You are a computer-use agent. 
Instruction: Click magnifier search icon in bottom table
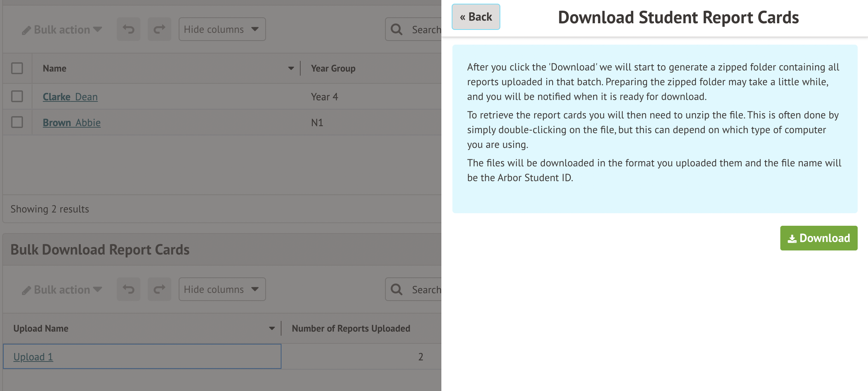coord(396,290)
